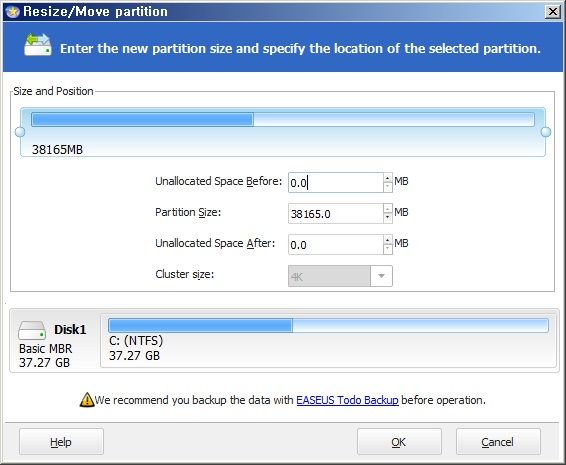Click the 38165MB size label
This screenshot has height=465, width=566.
click(x=57, y=149)
